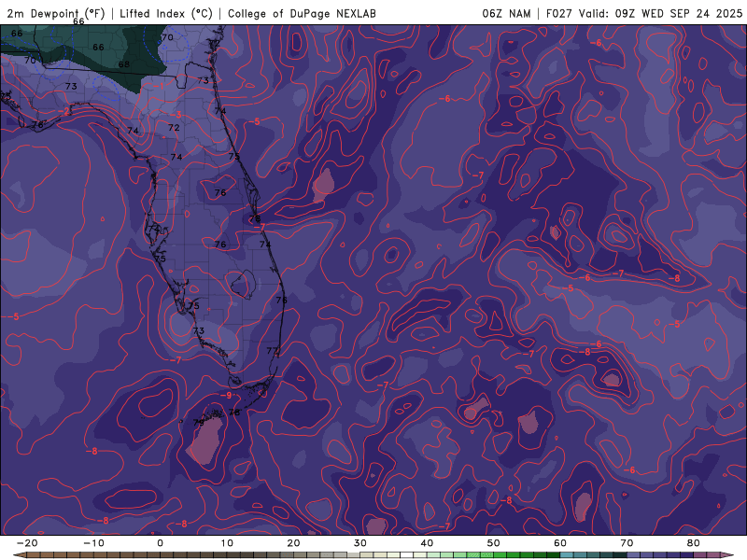Click the '0' colorbar tick label

(x=160, y=543)
